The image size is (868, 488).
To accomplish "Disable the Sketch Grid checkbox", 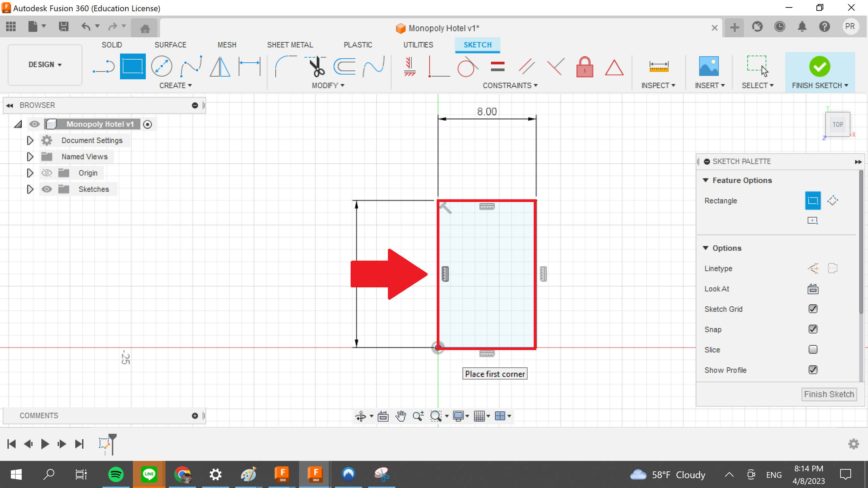I will click(813, 309).
